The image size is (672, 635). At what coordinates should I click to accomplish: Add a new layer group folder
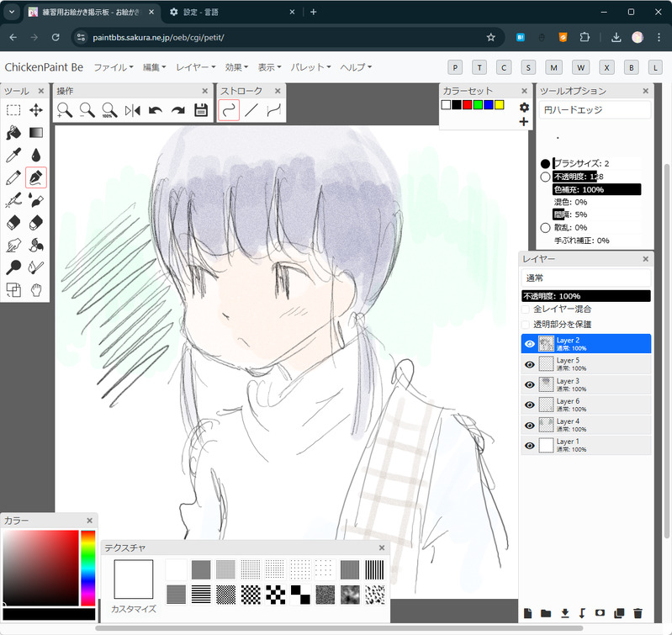546,613
